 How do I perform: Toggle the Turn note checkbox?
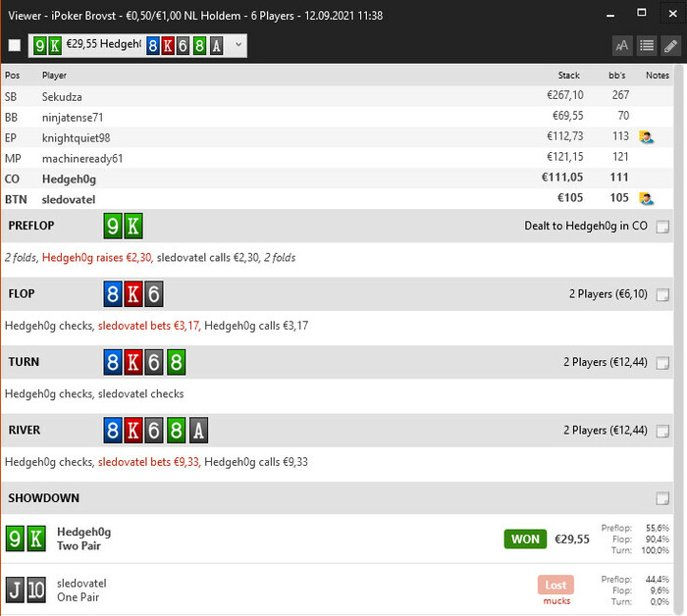point(662,363)
